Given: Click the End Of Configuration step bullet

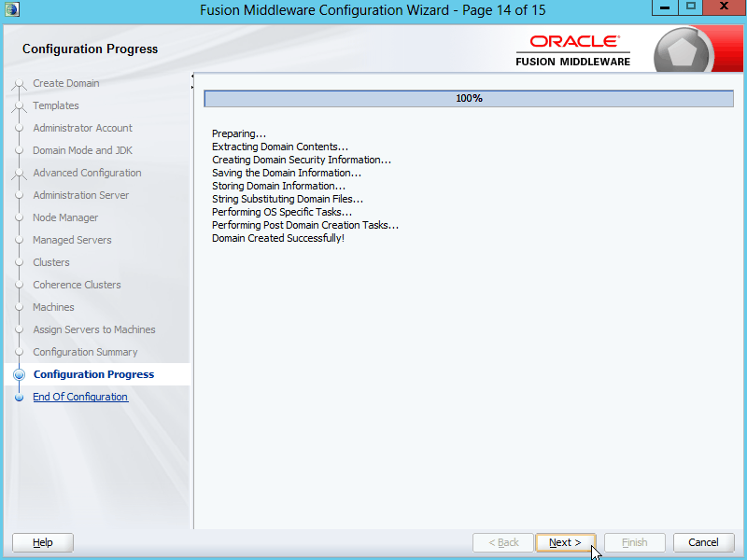Looking at the screenshot, I should (19, 398).
